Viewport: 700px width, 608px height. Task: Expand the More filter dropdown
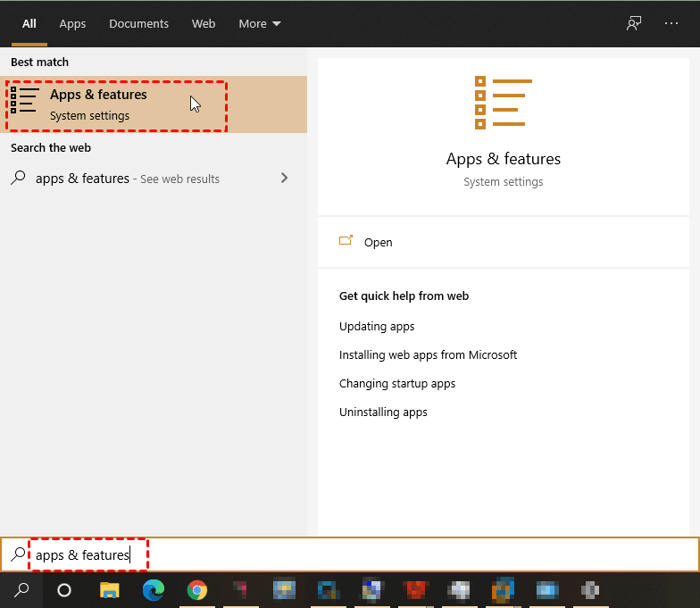[x=260, y=24]
